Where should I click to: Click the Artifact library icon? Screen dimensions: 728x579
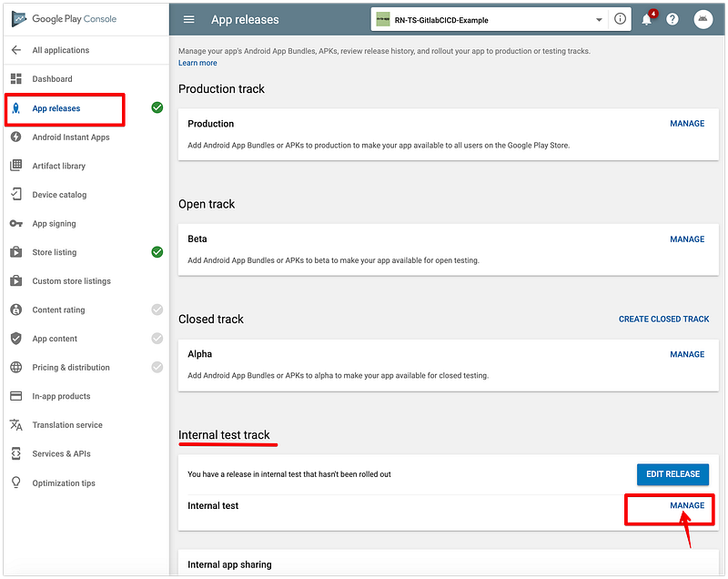click(x=16, y=166)
